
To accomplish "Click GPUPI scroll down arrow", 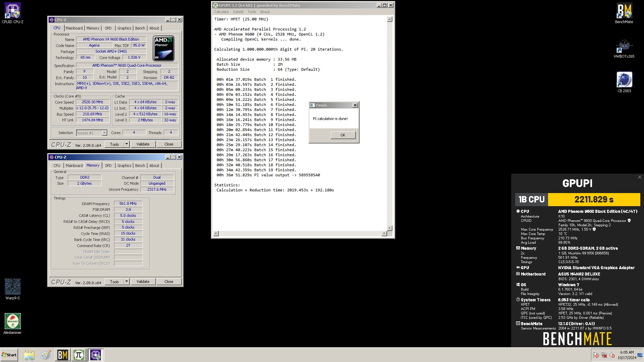I will coord(389,228).
